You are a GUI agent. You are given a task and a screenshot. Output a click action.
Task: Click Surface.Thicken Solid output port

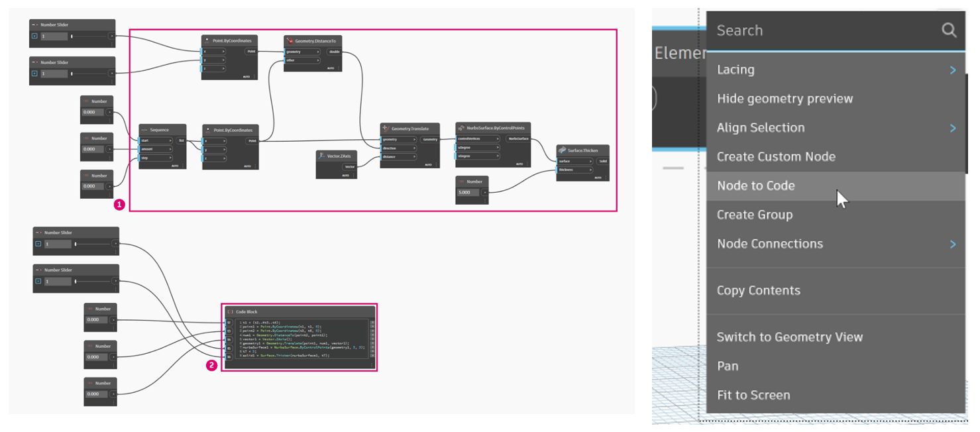tap(602, 161)
